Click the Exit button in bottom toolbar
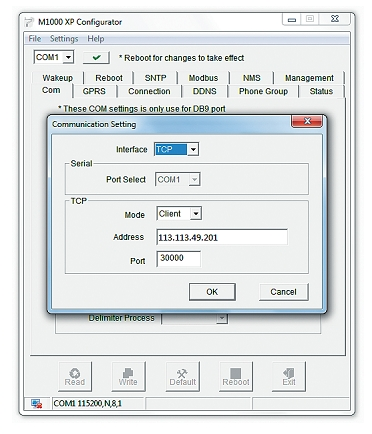The height and width of the screenshot is (434, 372). (289, 377)
